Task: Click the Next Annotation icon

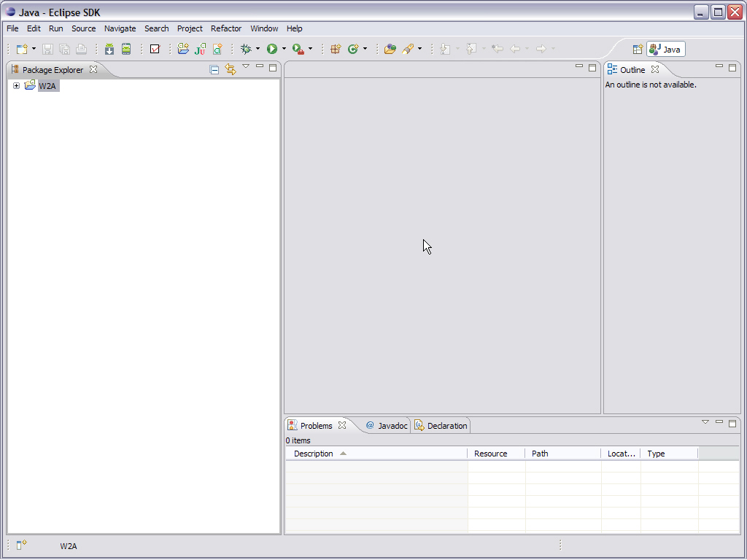Action: 446,49
